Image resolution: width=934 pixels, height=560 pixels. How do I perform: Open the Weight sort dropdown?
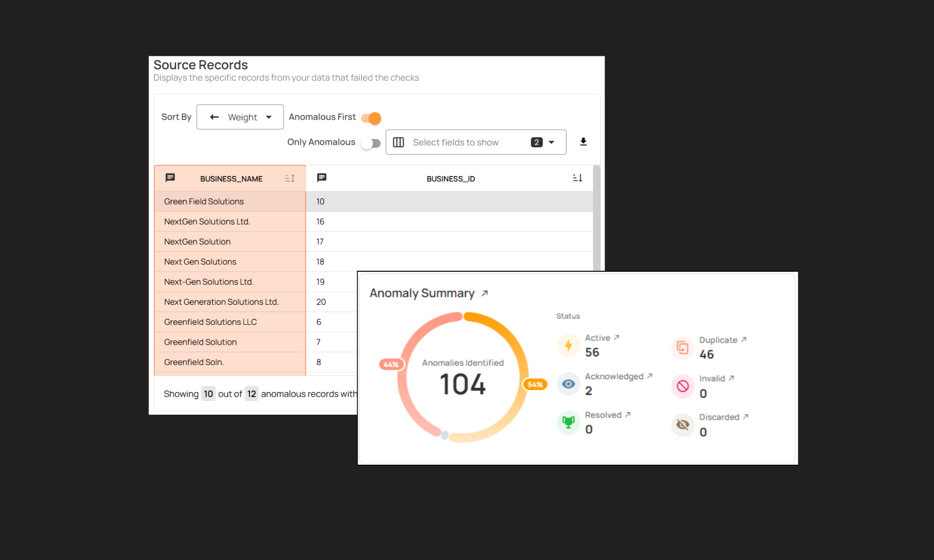[269, 117]
